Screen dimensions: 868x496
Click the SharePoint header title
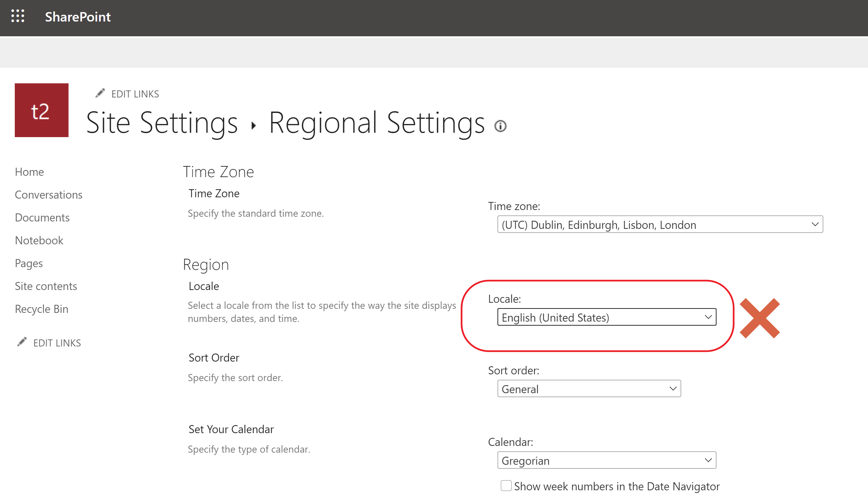(x=78, y=17)
